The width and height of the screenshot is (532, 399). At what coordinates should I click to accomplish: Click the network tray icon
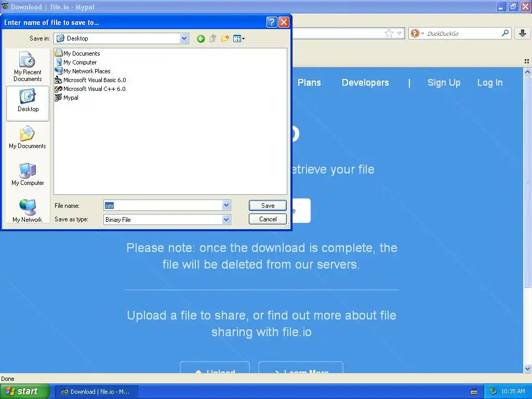(x=493, y=391)
